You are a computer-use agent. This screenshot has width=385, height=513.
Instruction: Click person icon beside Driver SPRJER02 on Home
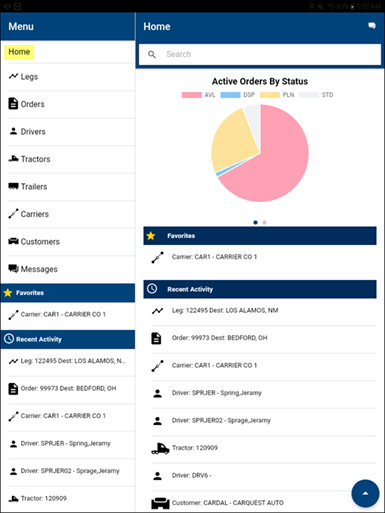[157, 421]
